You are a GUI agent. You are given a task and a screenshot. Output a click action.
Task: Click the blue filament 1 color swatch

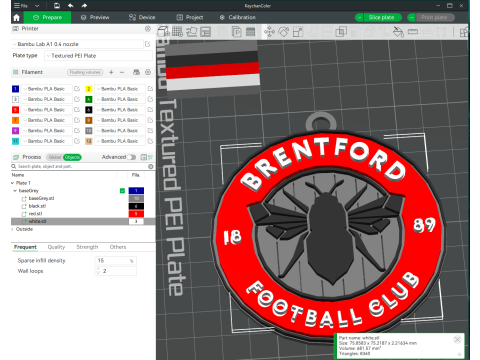(15, 89)
